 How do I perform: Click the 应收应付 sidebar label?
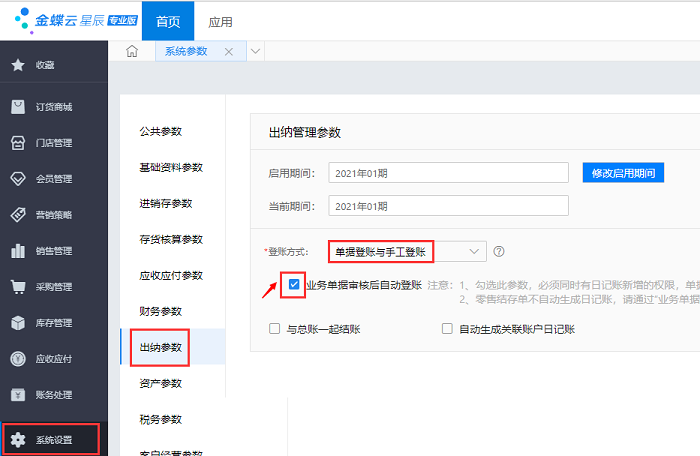(54, 359)
